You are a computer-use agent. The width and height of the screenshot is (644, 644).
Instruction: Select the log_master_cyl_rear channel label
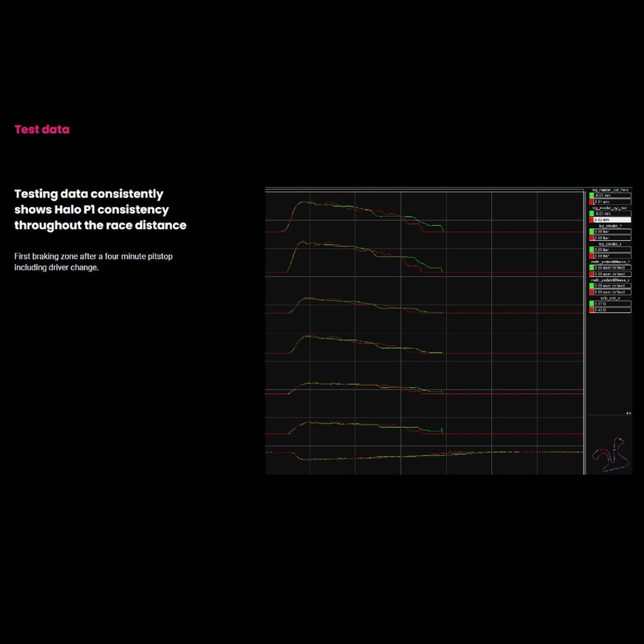point(610,208)
